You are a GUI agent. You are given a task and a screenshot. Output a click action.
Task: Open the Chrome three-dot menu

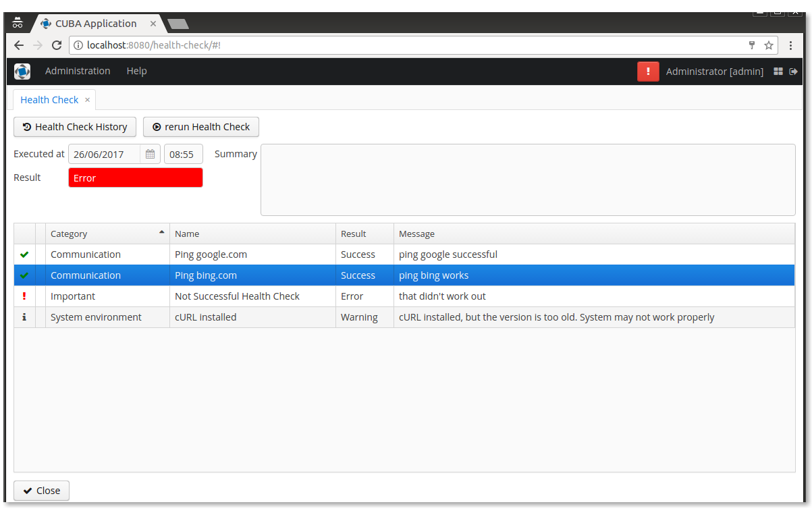tap(790, 45)
